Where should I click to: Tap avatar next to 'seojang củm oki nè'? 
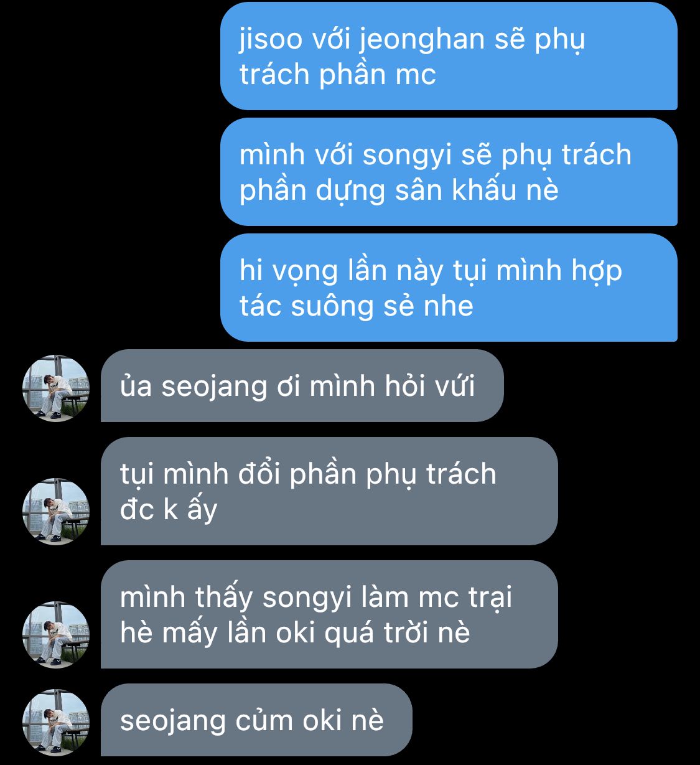(x=56, y=723)
